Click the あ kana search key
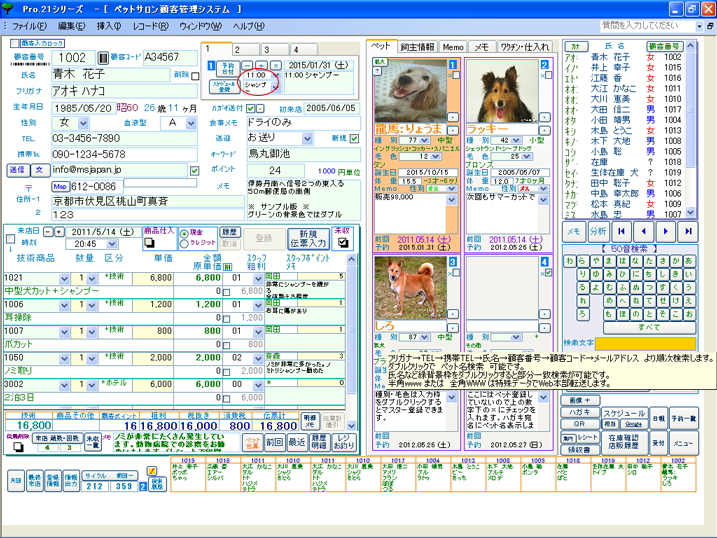This screenshot has width=717, height=538. coord(689,261)
